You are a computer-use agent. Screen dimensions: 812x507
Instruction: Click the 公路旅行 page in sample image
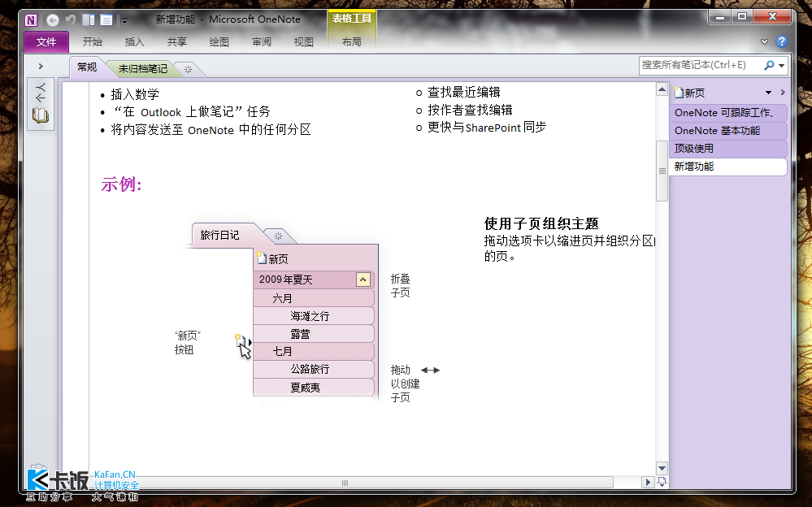pos(313,369)
